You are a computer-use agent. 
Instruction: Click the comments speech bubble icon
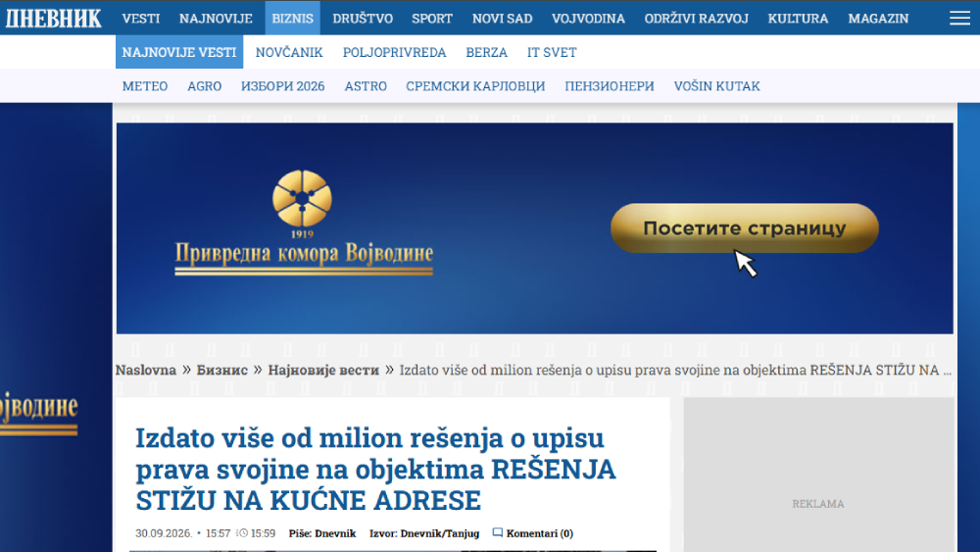point(498,532)
